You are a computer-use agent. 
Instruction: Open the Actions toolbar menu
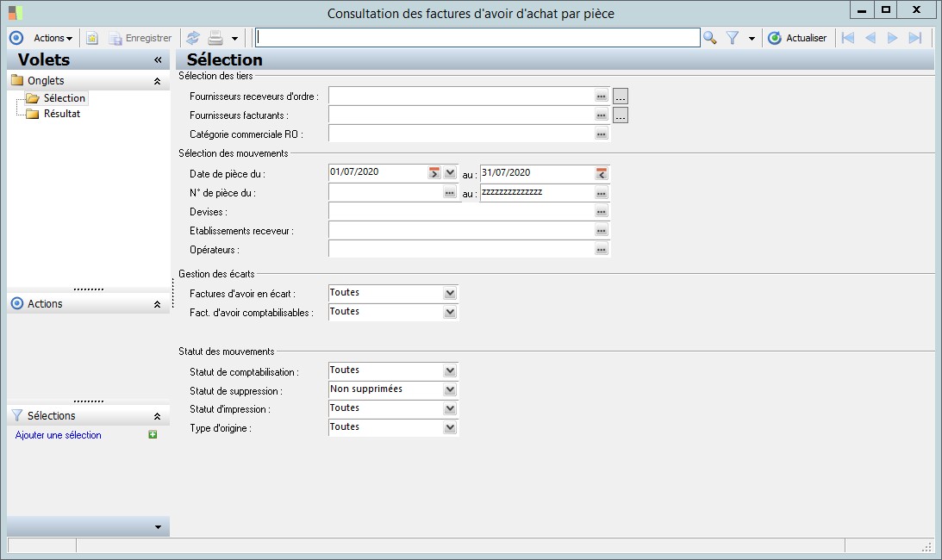(53, 38)
